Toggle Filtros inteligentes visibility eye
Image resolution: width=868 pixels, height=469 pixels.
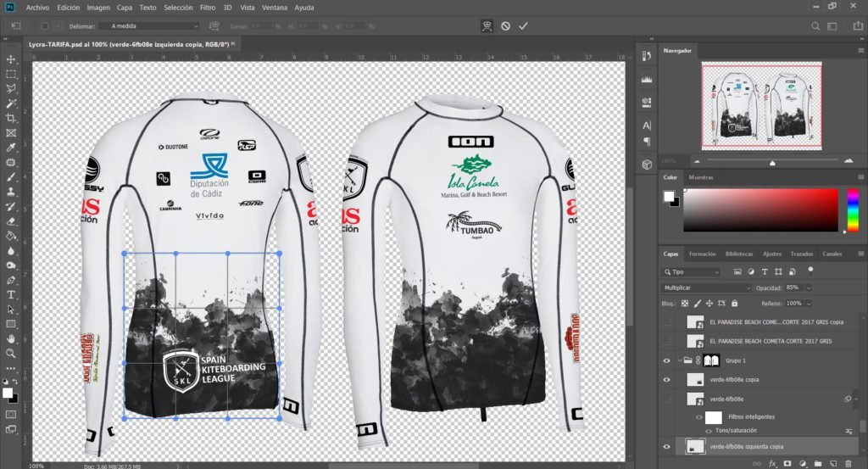click(x=698, y=417)
